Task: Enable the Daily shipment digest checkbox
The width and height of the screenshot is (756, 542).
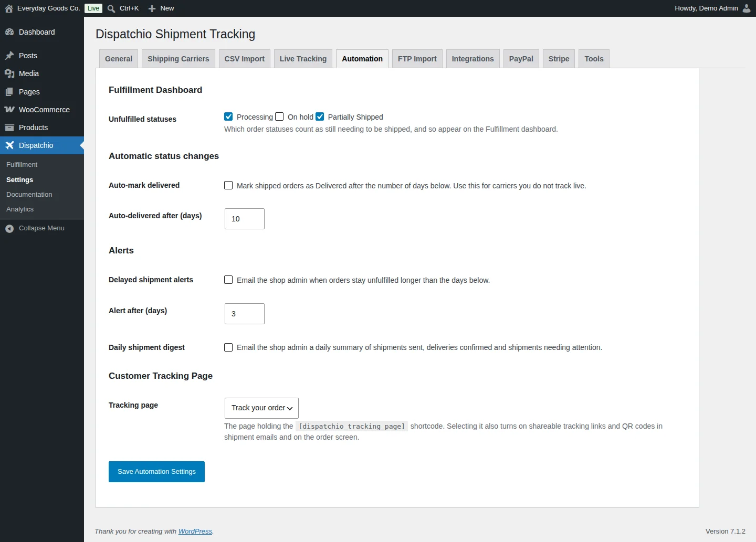Action: tap(228, 347)
